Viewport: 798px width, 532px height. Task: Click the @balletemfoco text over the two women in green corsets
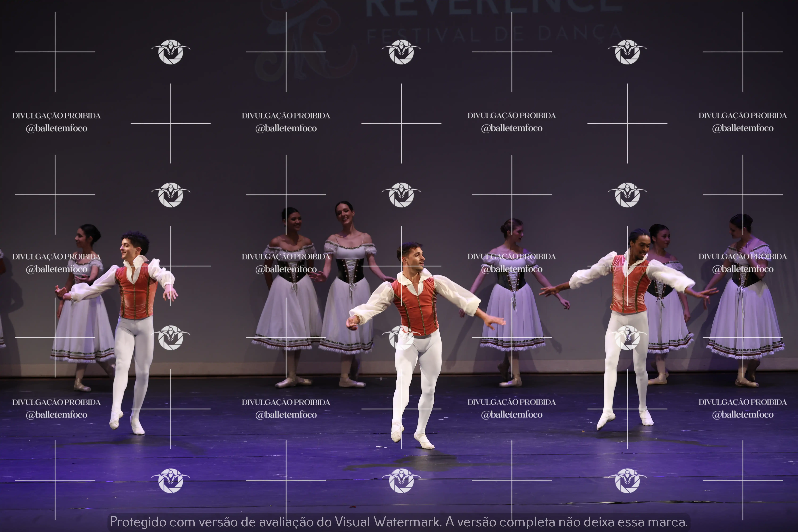[x=286, y=269]
